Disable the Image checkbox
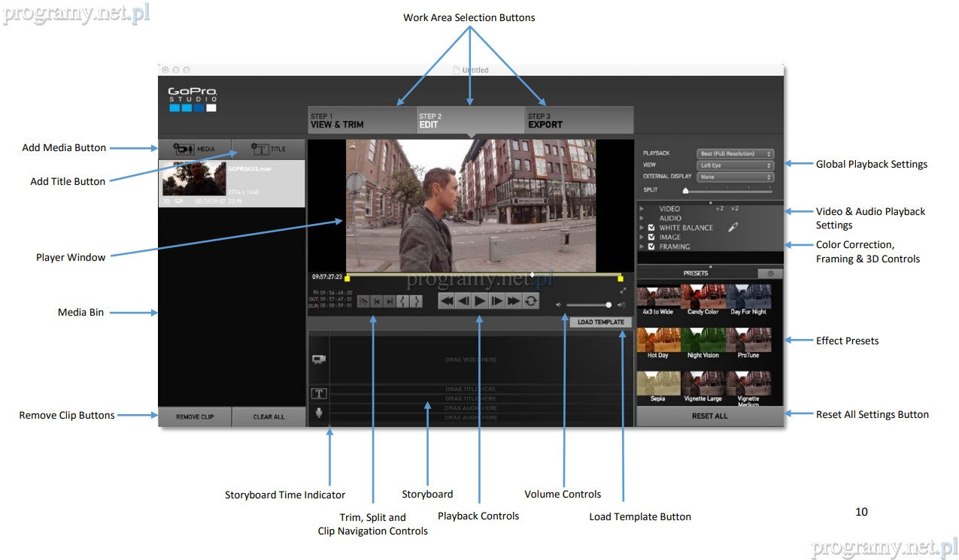Image resolution: width=959 pixels, height=560 pixels. click(651, 237)
